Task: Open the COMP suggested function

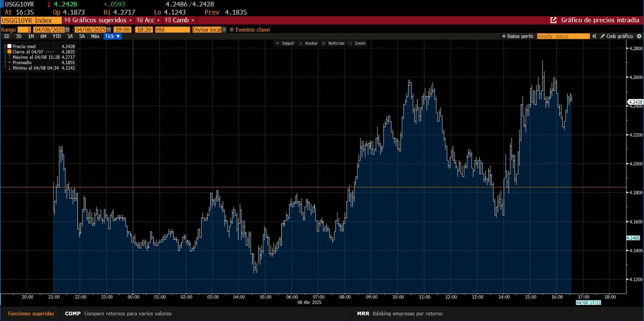Action: 118,313
